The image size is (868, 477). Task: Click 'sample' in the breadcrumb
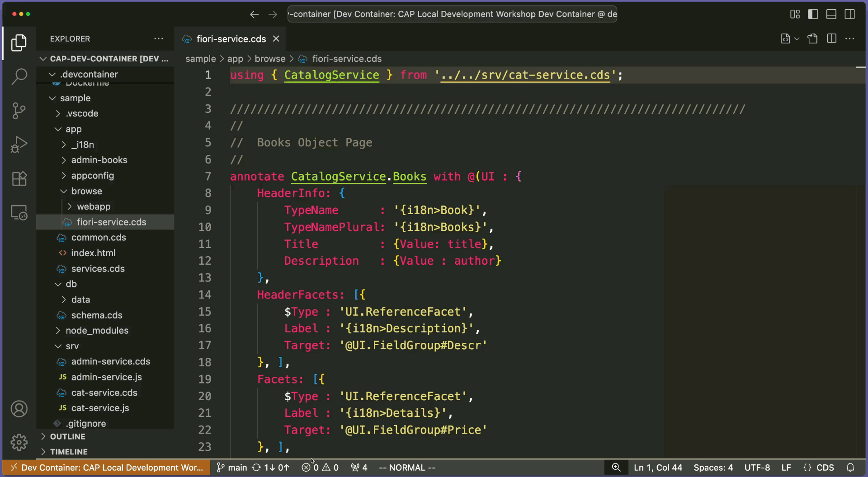(x=200, y=59)
